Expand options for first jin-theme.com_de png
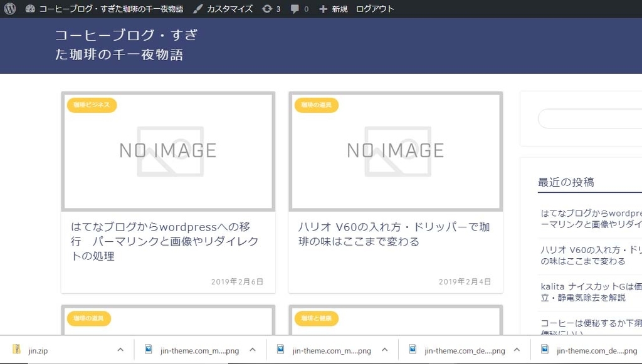 click(517, 350)
